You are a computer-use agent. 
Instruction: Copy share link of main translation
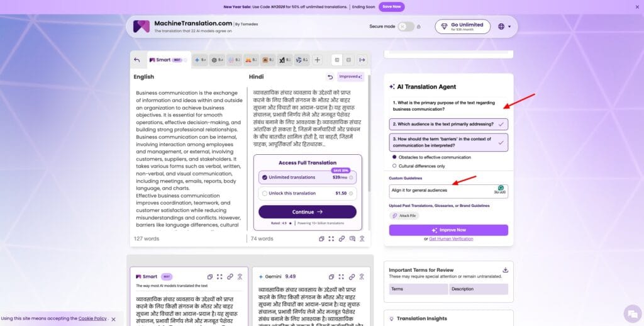point(341,239)
